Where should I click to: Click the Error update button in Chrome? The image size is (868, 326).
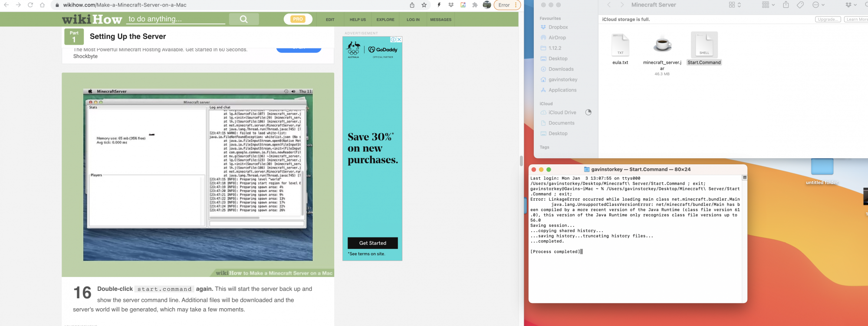pos(506,5)
